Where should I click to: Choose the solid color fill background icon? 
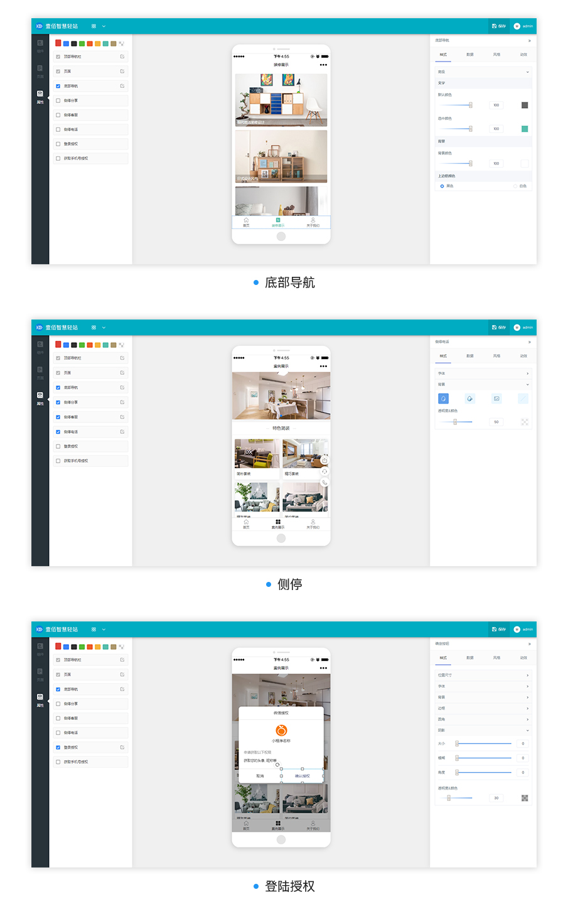(x=443, y=399)
